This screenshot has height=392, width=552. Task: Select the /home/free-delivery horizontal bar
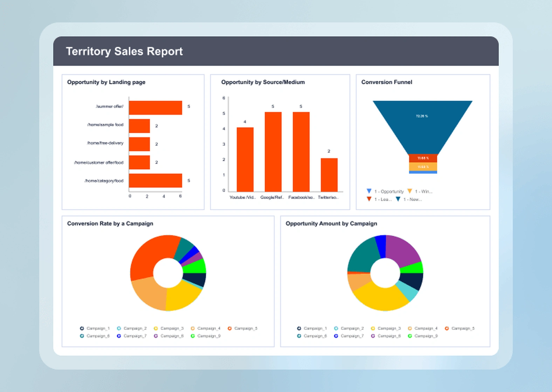click(139, 144)
